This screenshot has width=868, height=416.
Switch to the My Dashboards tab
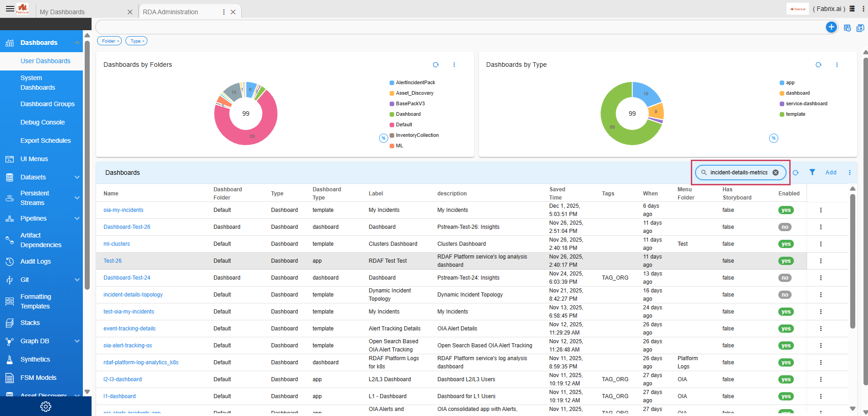coord(62,12)
